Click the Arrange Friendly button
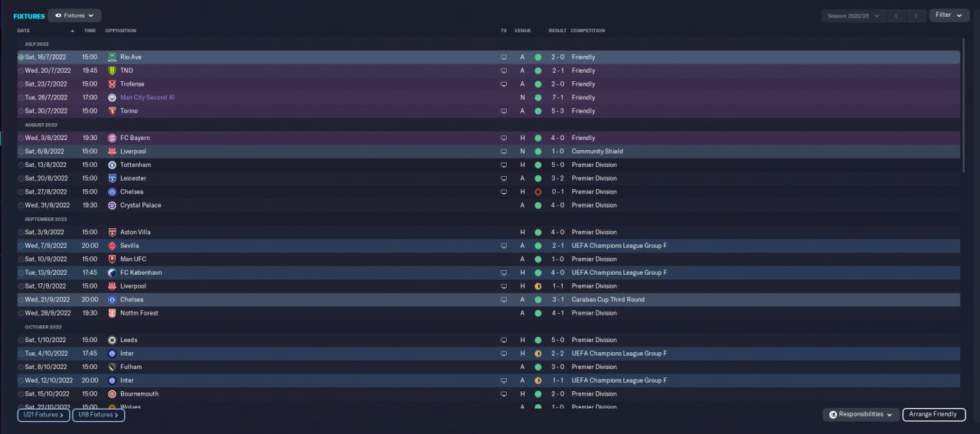 [x=934, y=414]
